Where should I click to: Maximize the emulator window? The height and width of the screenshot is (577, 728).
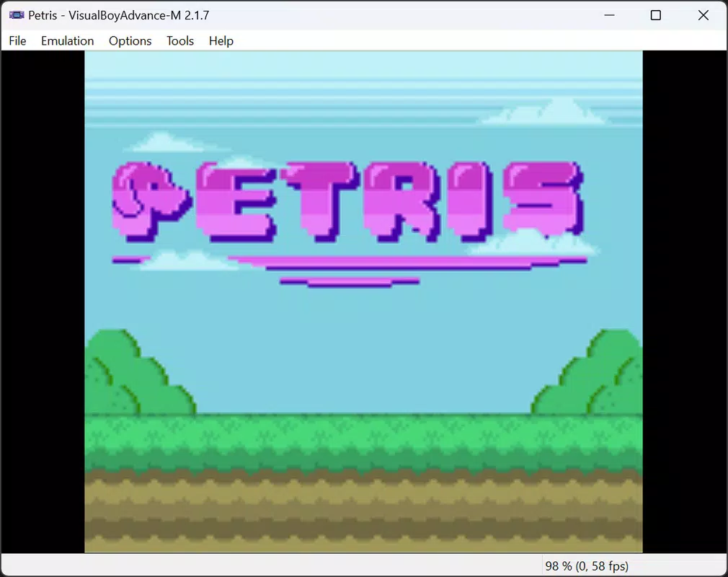(x=656, y=15)
